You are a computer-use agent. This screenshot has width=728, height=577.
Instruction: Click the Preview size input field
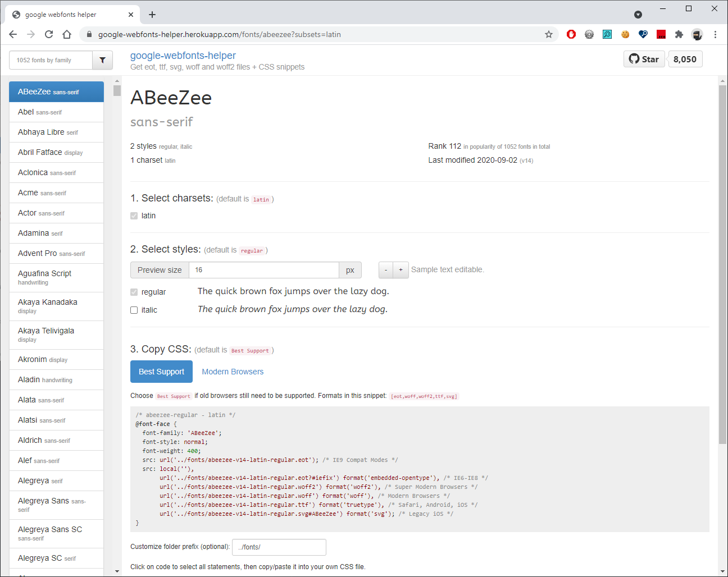pyautogui.click(x=264, y=270)
